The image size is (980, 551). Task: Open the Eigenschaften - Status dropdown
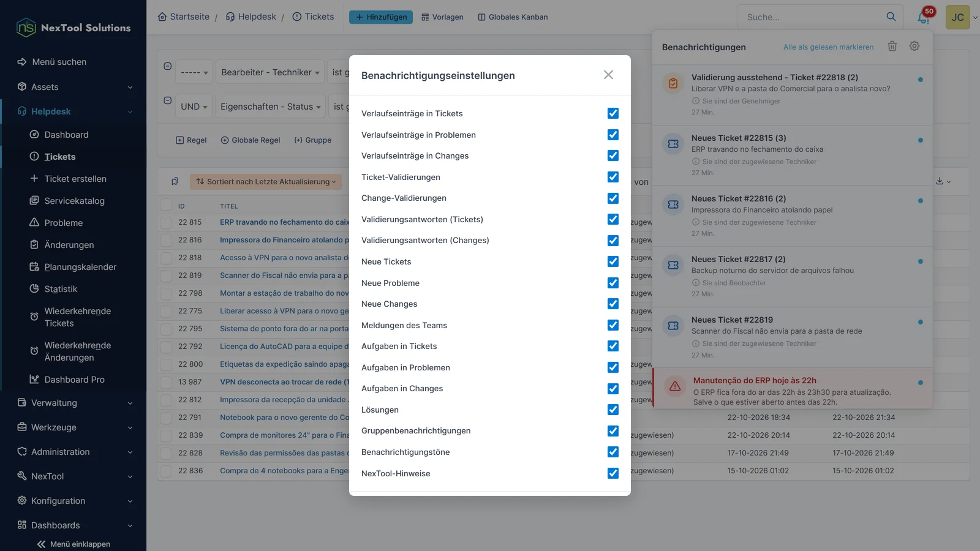point(270,107)
